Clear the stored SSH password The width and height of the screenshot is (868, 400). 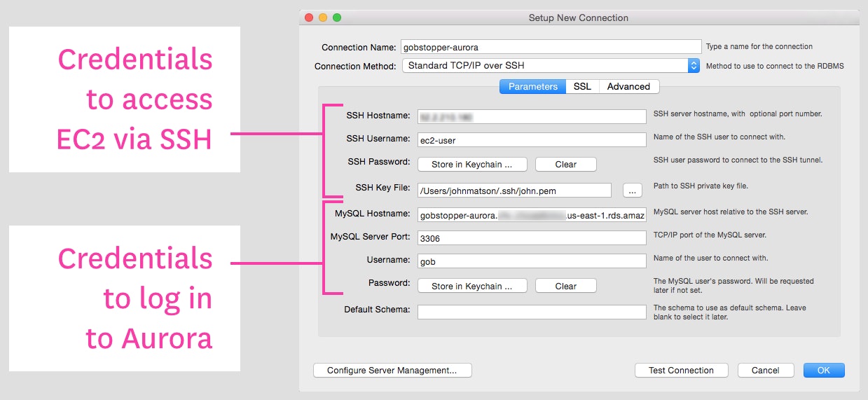565,165
